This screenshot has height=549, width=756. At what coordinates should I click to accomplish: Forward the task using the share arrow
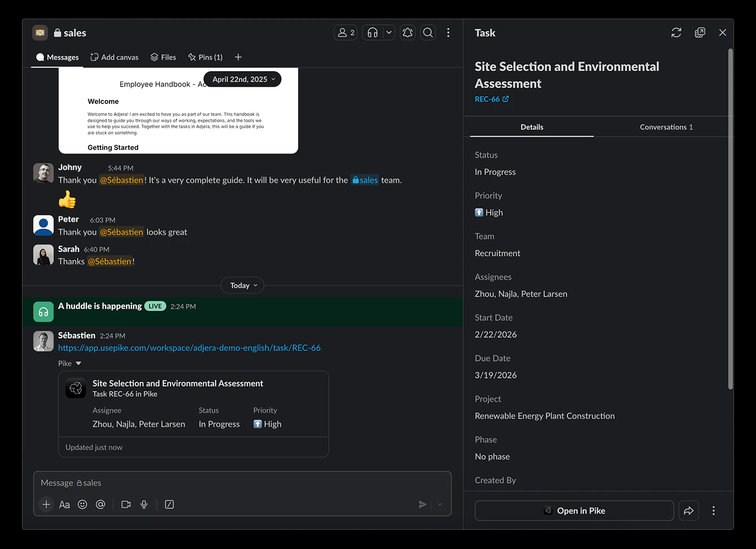pos(688,510)
